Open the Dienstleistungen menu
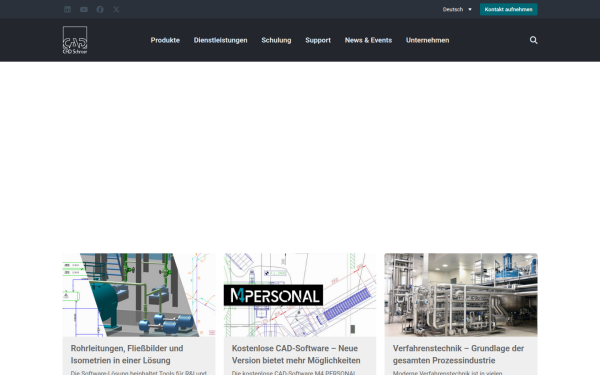Viewport: 600px width, 375px height. [x=220, y=40]
